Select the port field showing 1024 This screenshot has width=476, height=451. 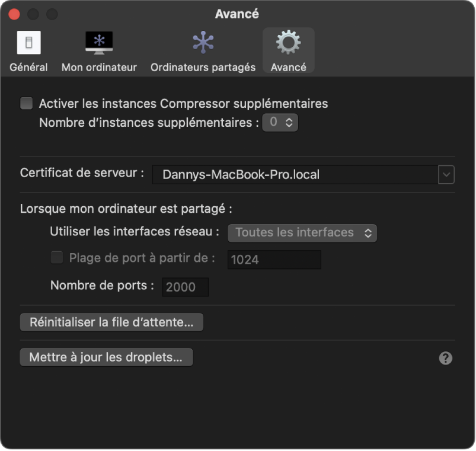click(274, 260)
